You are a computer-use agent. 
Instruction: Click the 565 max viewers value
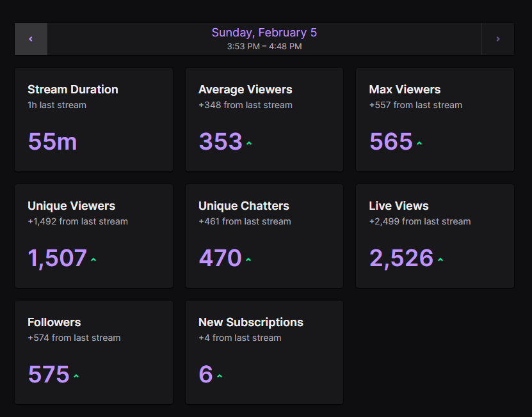391,141
